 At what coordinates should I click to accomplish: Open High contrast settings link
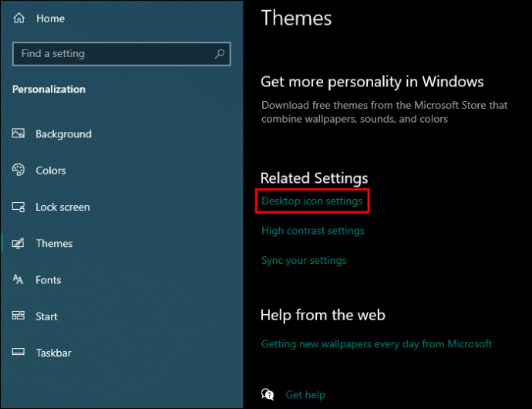coord(313,231)
